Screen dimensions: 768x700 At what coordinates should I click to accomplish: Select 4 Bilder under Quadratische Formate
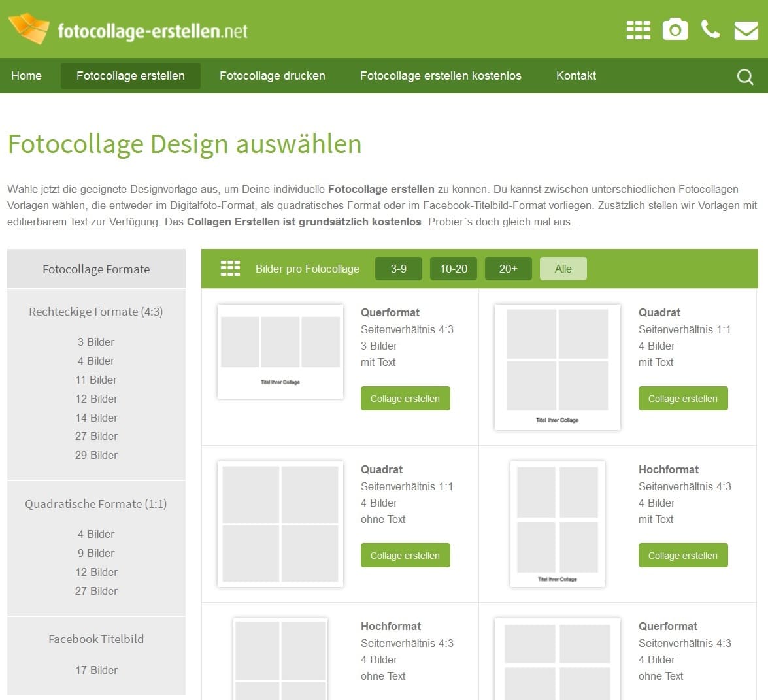(x=96, y=534)
